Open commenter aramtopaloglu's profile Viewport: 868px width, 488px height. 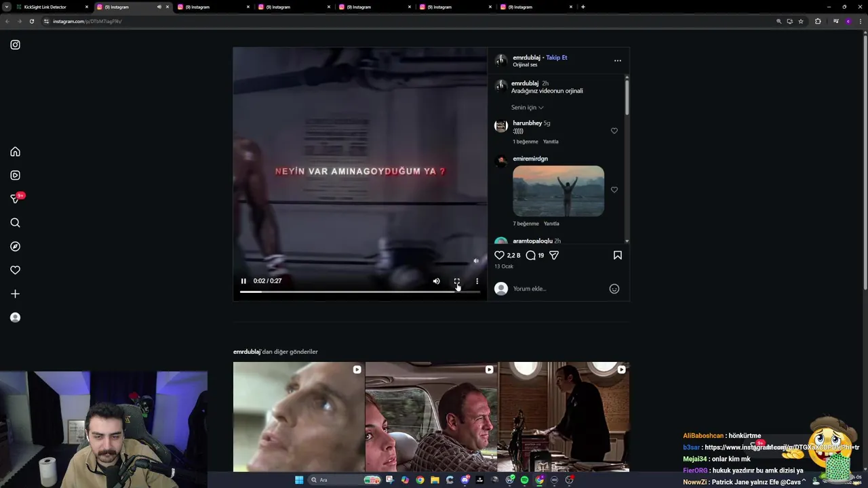tap(532, 241)
